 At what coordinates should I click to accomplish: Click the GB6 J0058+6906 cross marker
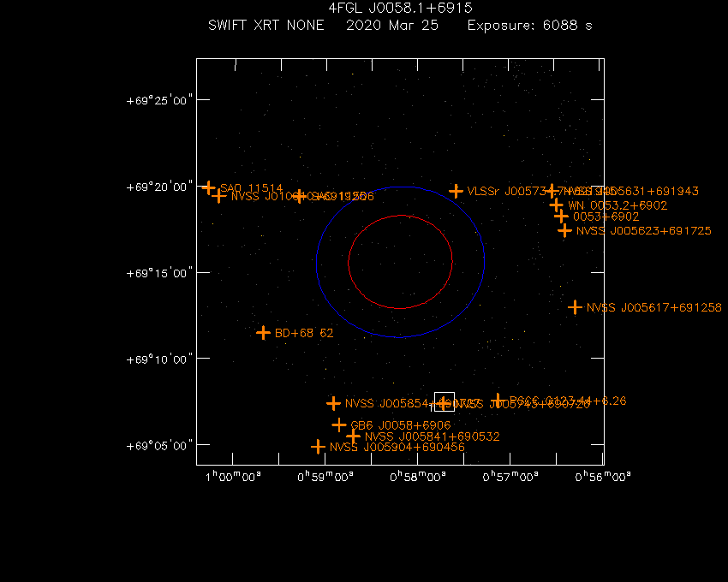click(x=339, y=425)
